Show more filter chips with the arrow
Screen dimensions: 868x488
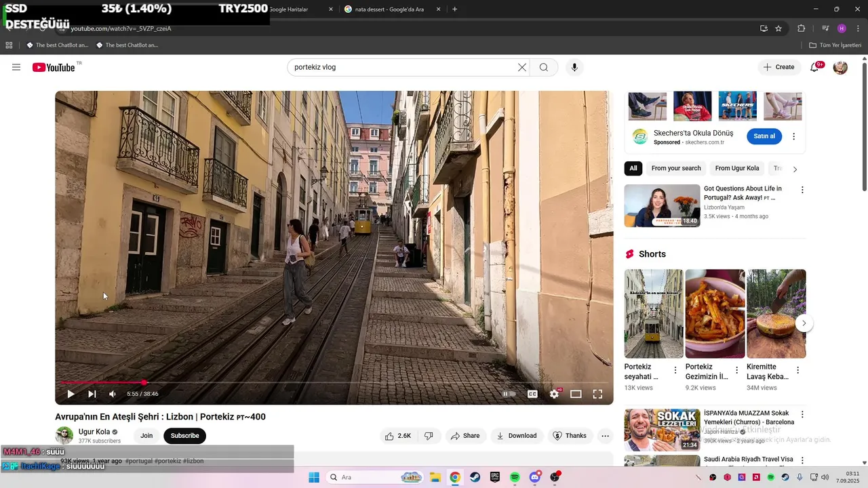795,169
